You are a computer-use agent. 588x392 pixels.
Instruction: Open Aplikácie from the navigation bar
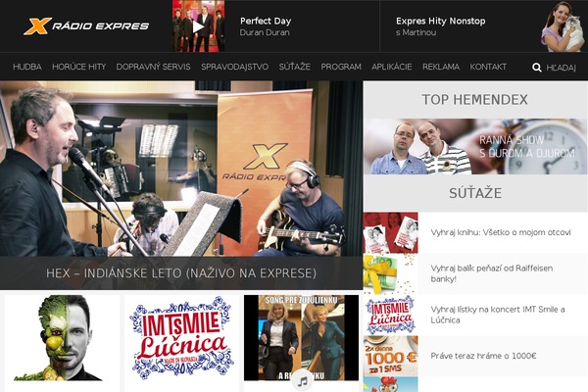[392, 67]
